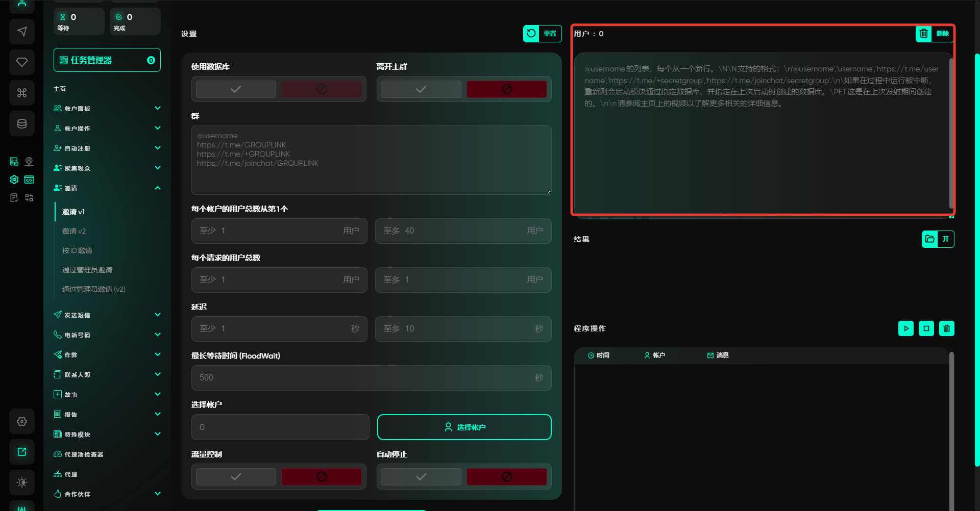Open 通过管理员邀请 submenu item
The image size is (980, 511).
(87, 270)
